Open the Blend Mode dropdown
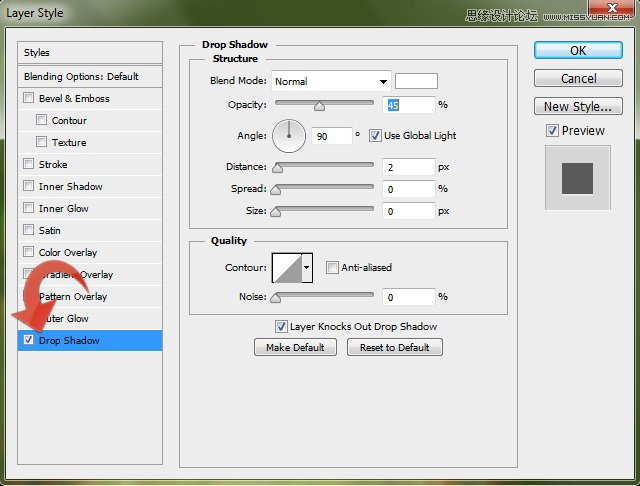The height and width of the screenshot is (486, 640). [x=331, y=81]
